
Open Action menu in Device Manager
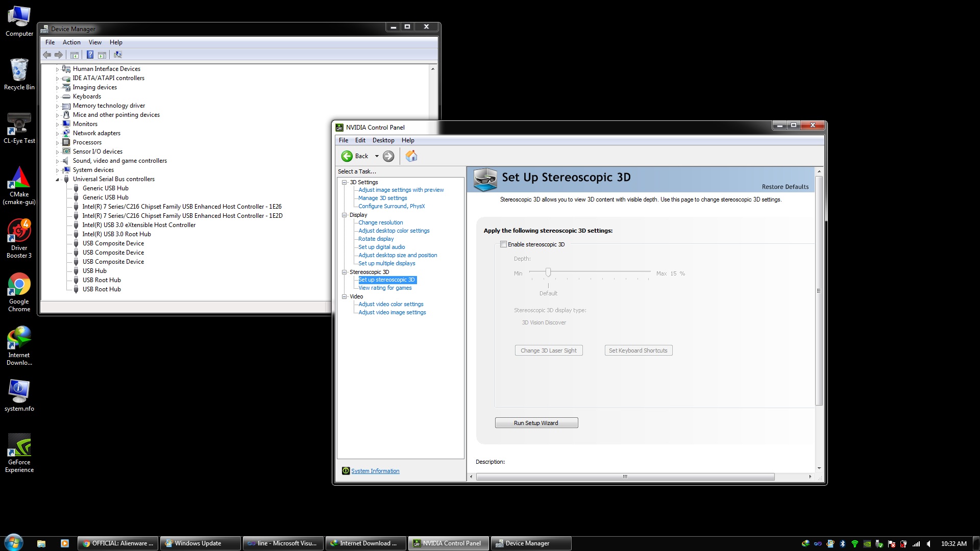(x=71, y=42)
